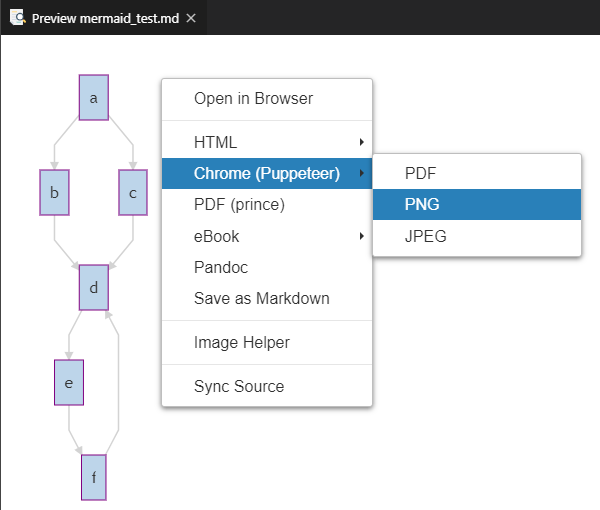The image size is (600, 510).
Task: Click node 'b' in the diagram
Action: point(54,192)
